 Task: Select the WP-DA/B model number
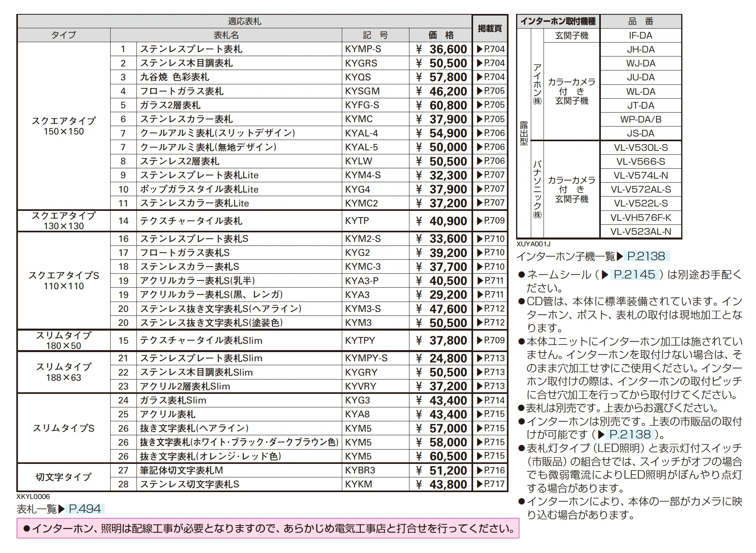(x=641, y=119)
